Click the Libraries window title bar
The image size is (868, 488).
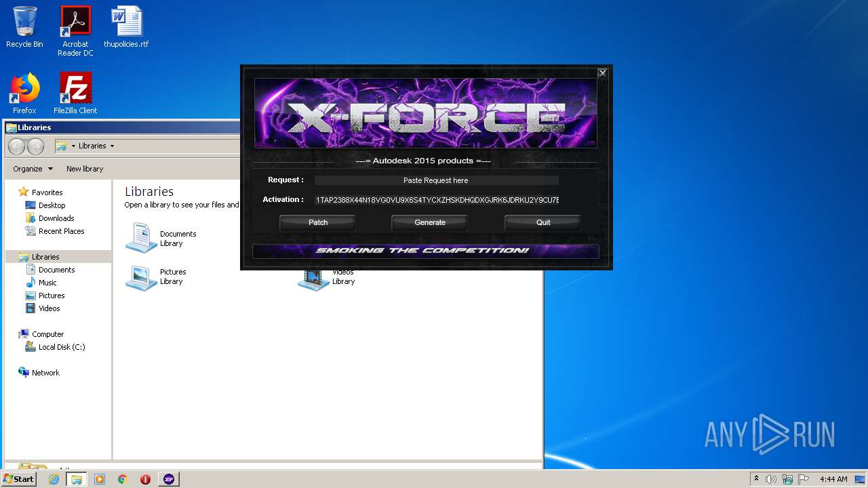(122, 127)
